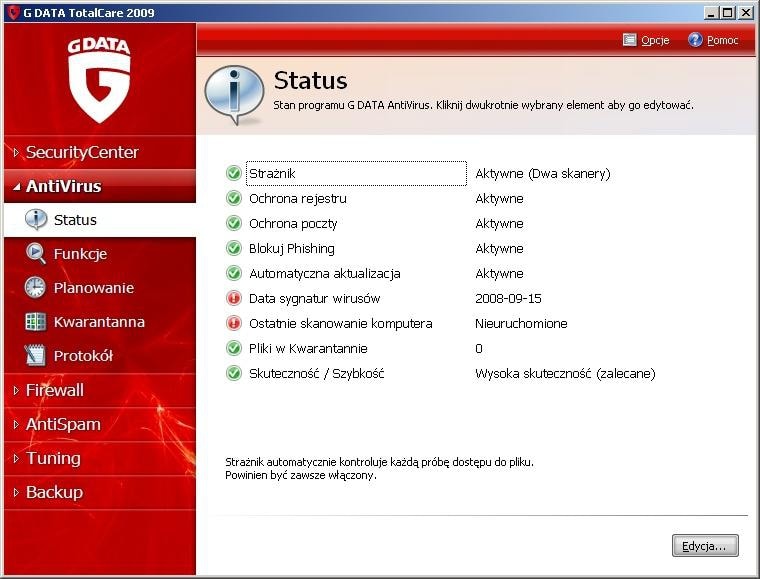Expand the AntiSpam section
Screen dimensions: 760x579
point(62,424)
